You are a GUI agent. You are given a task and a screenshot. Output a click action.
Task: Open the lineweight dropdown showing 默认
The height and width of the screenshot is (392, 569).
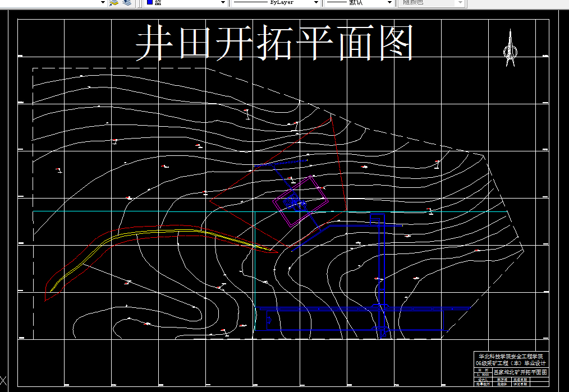(391, 3)
